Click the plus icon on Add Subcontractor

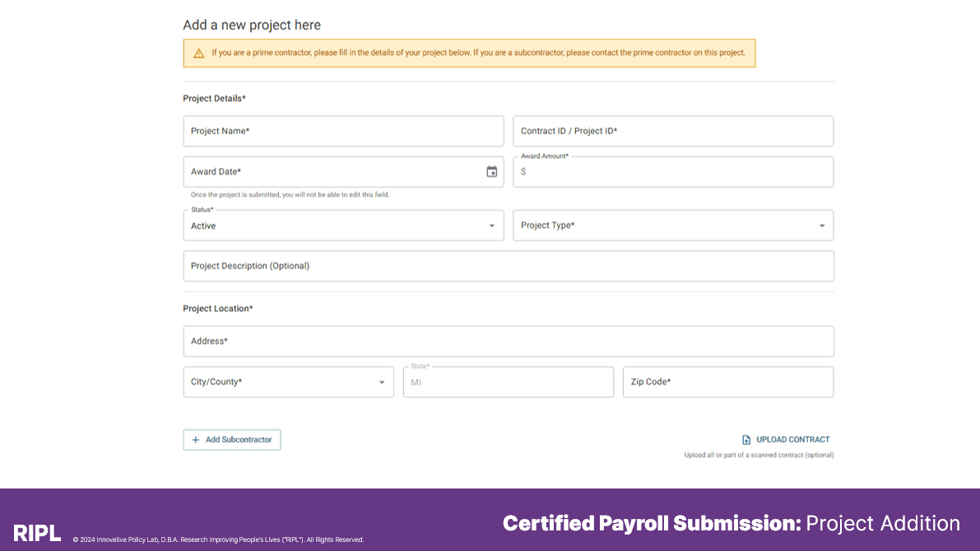196,440
